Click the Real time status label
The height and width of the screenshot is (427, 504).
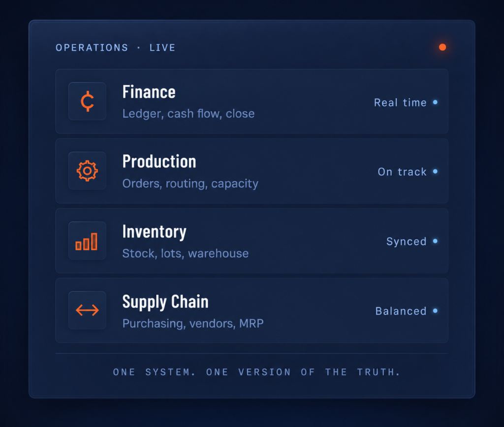[400, 102]
